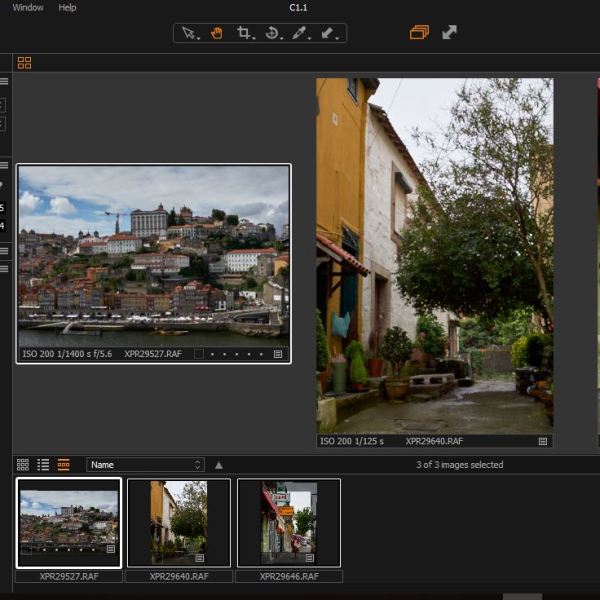Select the Crop tool
This screenshot has height=600, width=600.
click(243, 33)
